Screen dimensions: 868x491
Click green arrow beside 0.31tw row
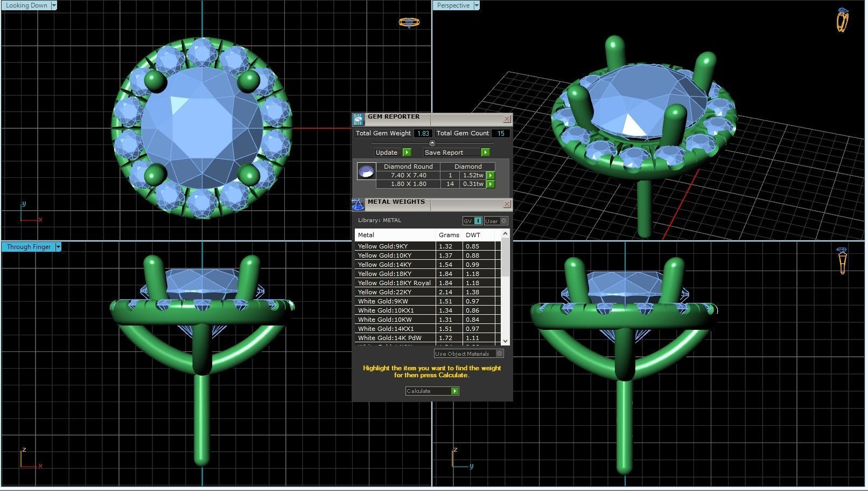click(x=491, y=184)
